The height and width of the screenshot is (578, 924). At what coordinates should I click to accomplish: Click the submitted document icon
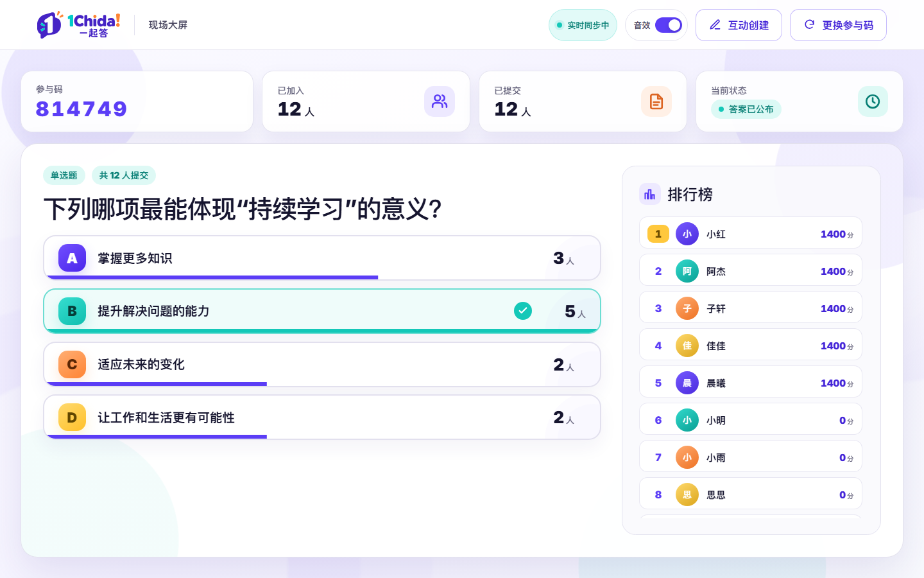(x=656, y=101)
